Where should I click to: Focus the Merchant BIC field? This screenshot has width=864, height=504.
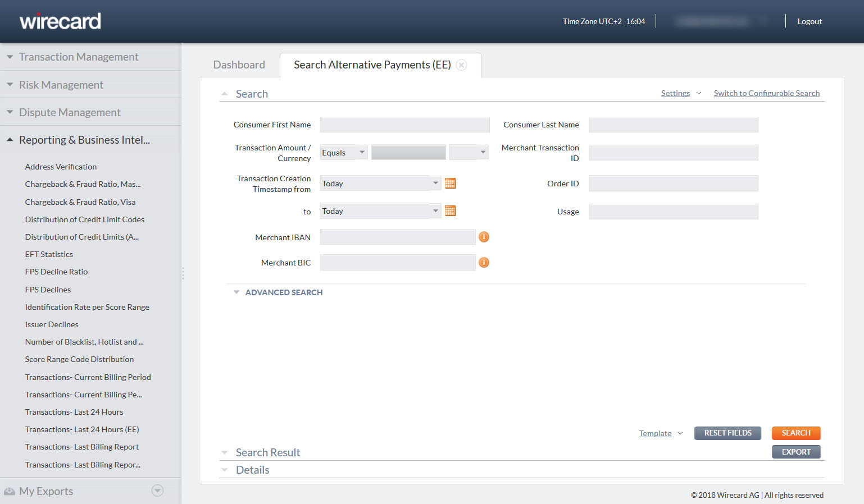point(398,263)
